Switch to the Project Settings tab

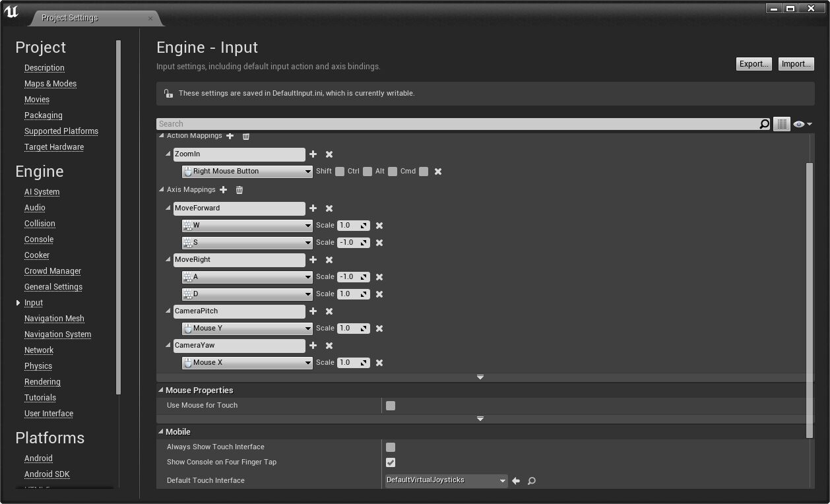pos(69,18)
